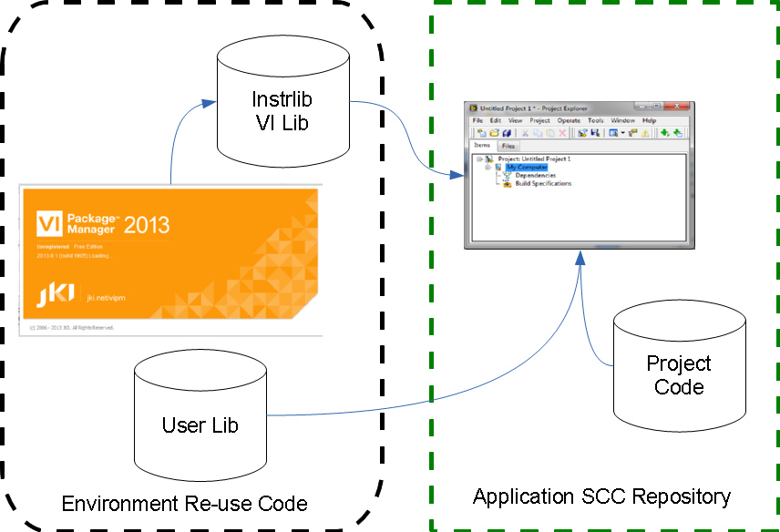The width and height of the screenshot is (780, 532).
Task: Click the LabVIEW icon in the title bar
Action: pyautogui.click(x=473, y=108)
